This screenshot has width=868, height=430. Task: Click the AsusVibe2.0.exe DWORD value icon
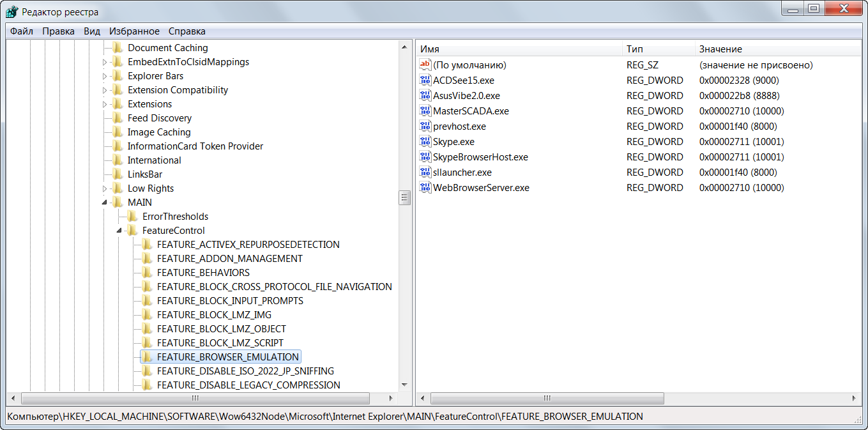click(x=425, y=95)
